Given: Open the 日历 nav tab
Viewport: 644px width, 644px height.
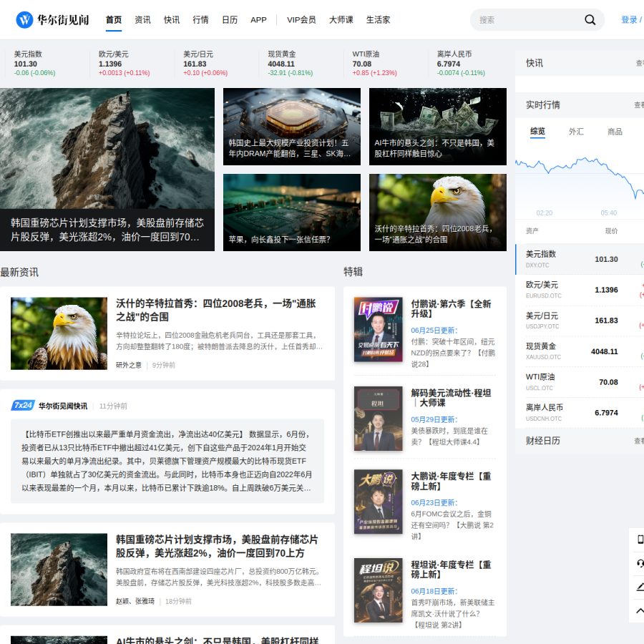Looking at the screenshot, I should click(x=230, y=20).
